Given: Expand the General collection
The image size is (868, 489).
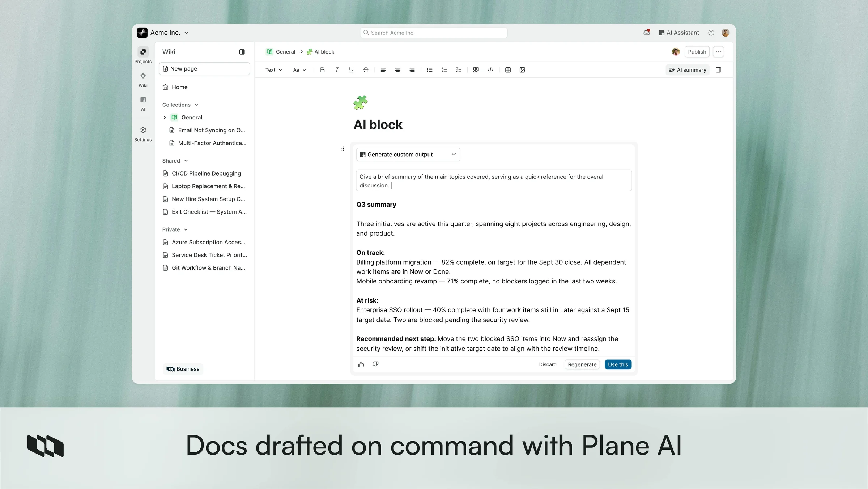Looking at the screenshot, I should [x=165, y=117].
